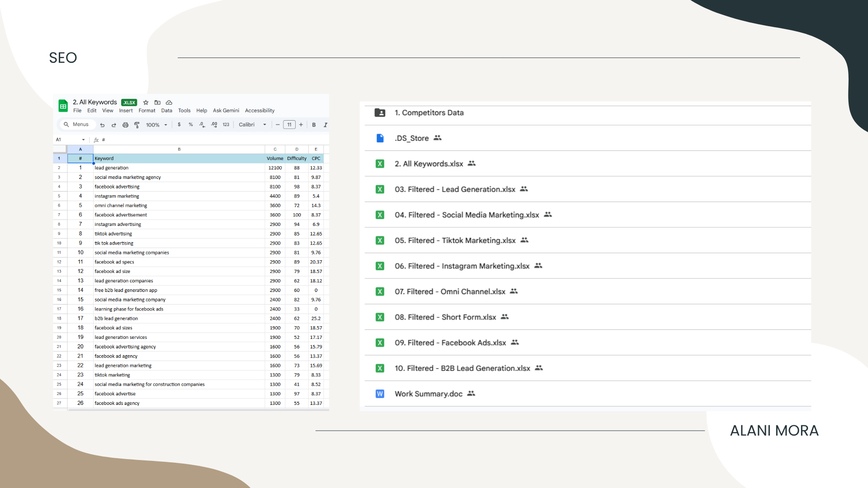Click the Increase decimal places icon
Viewport: 868px width, 488px height.
click(x=214, y=125)
